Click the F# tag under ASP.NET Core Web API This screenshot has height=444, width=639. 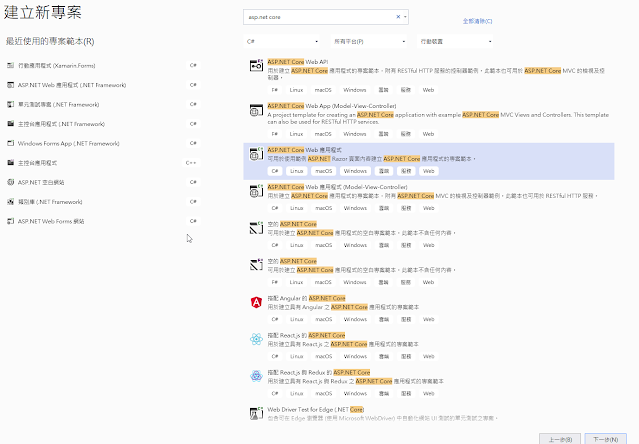click(x=275, y=90)
